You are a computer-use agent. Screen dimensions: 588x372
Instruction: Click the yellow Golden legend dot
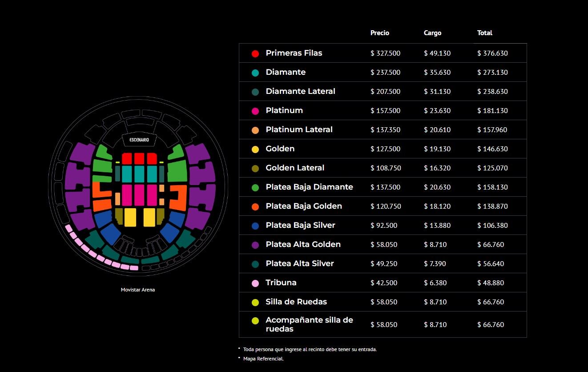tap(255, 149)
